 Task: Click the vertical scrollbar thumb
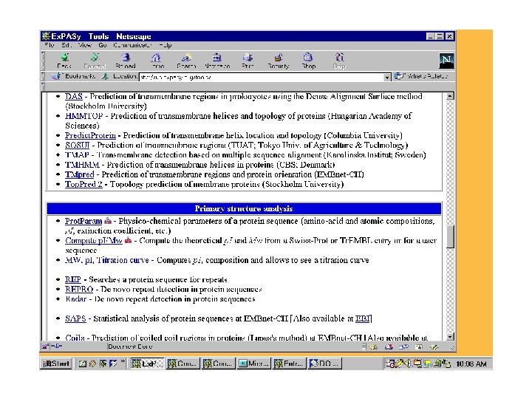(x=450, y=237)
